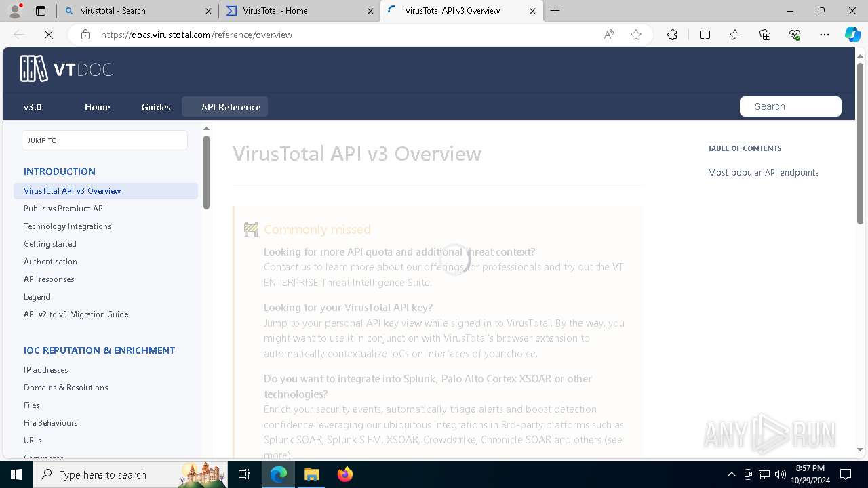
Task: Open the IP addresses reference
Action: 46,370
